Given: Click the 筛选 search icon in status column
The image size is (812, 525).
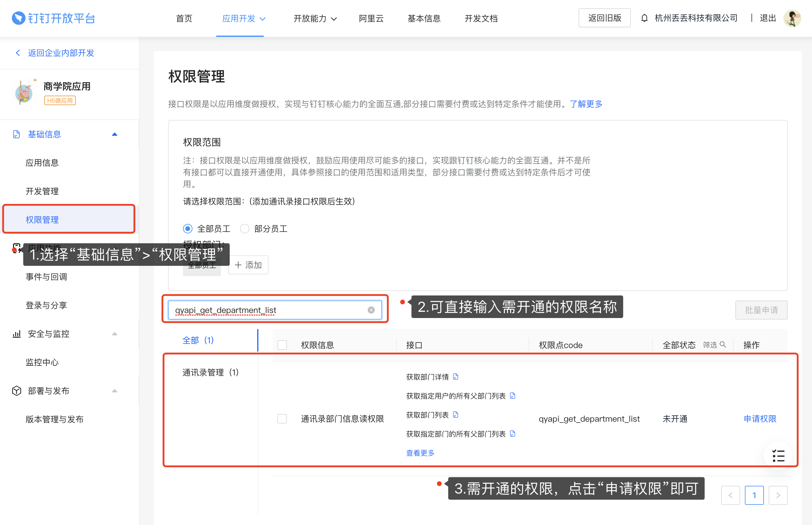Looking at the screenshot, I should pos(722,345).
